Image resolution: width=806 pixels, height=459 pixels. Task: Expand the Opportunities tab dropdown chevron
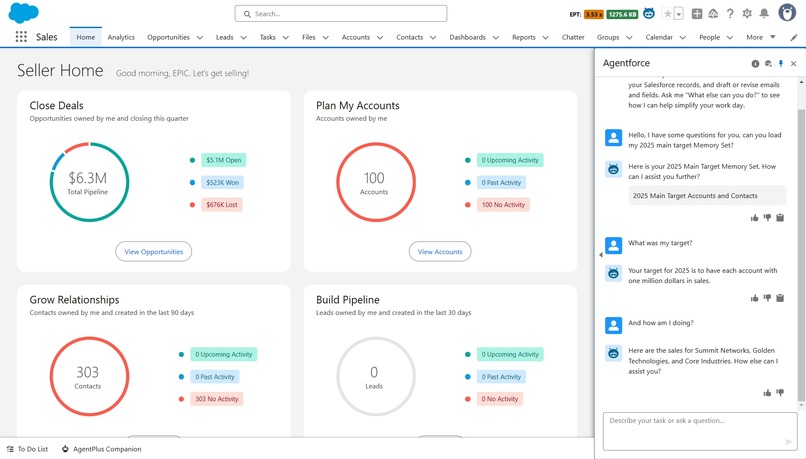(x=200, y=38)
